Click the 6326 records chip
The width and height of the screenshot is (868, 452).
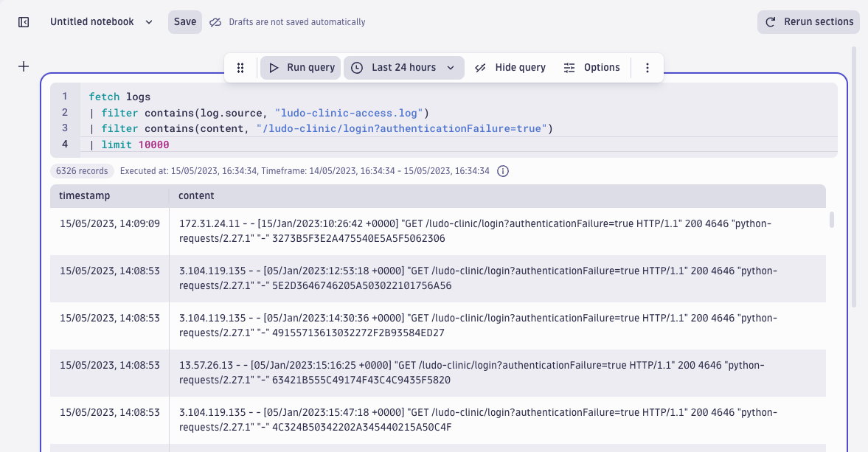tap(81, 170)
